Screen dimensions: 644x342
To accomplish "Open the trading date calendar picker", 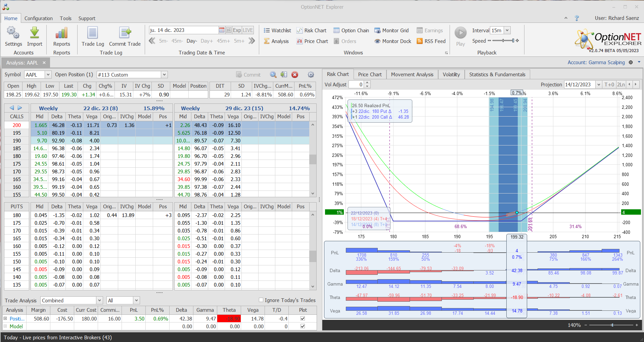I will click(x=222, y=30).
